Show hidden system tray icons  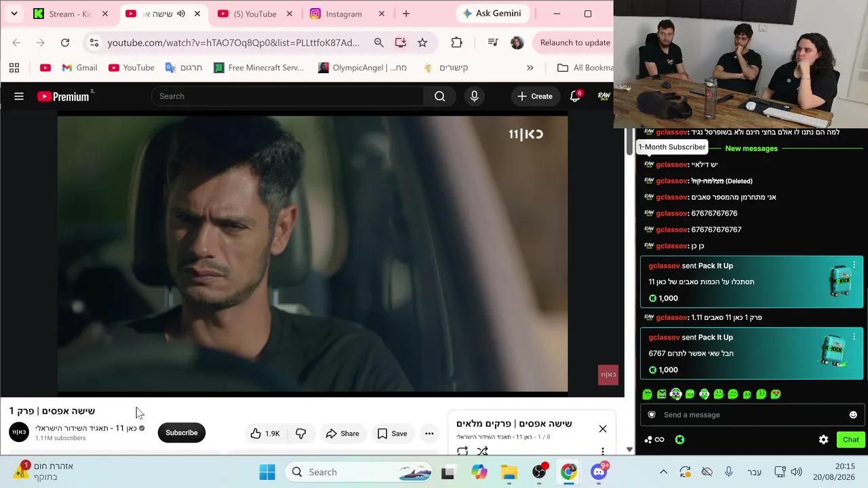pos(663,472)
